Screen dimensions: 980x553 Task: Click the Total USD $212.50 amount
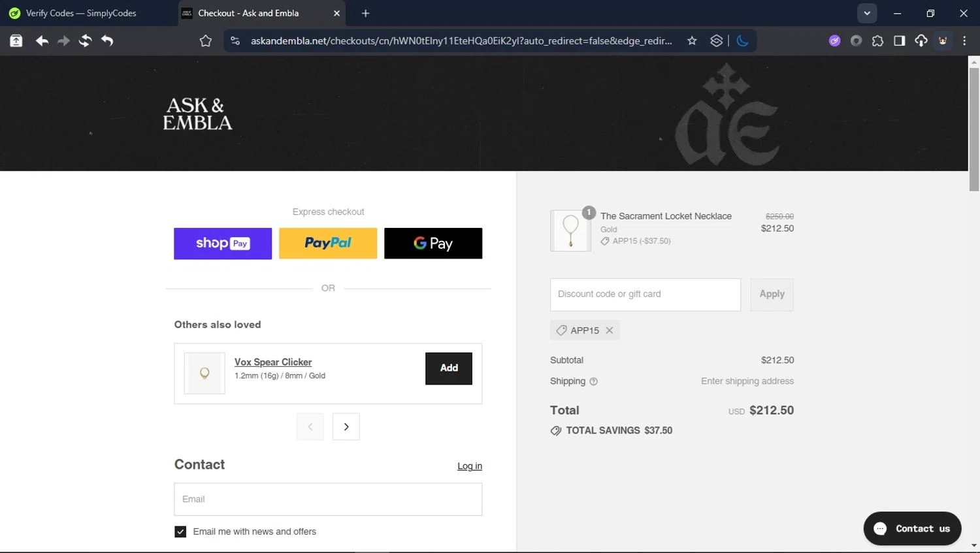click(772, 411)
